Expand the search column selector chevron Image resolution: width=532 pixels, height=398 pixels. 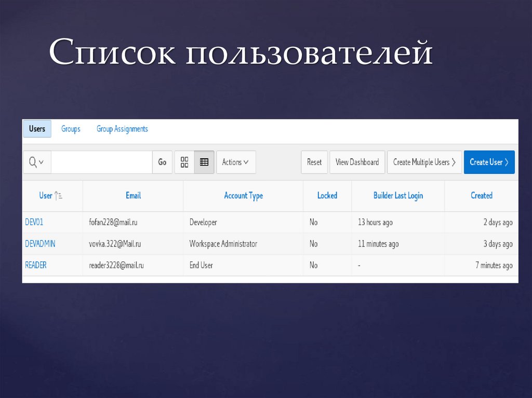tap(40, 162)
